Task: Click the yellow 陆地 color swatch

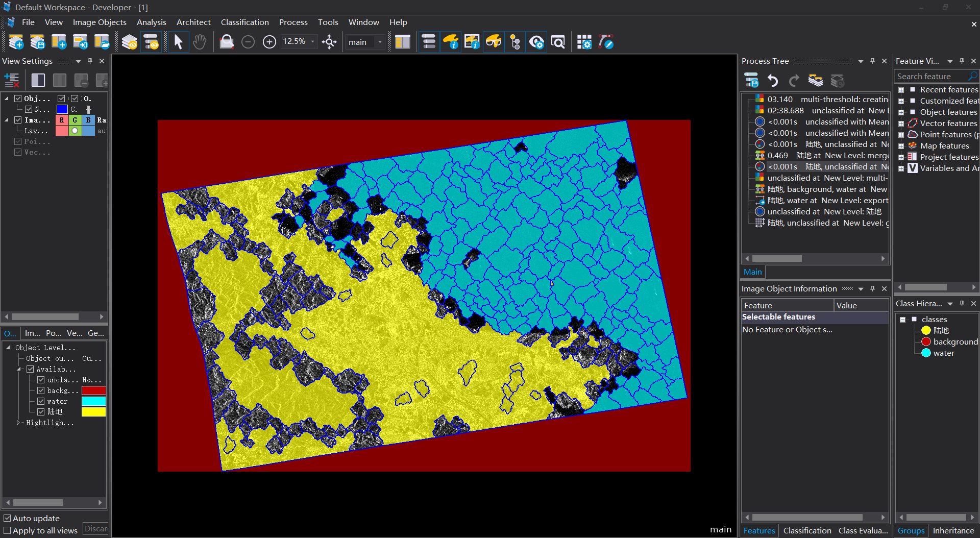Action: pos(93,412)
